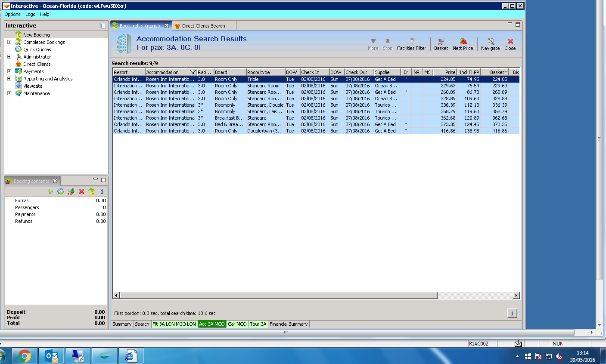Screen dimensions: 606x364
Task: Select Reporting and Analytics tree item
Action: 48,79
